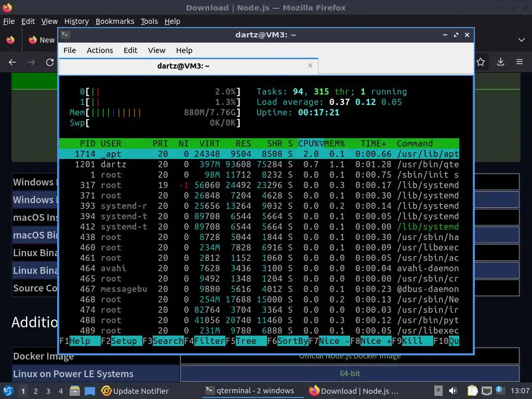Switch to workspace 3 in taskbar
532x399 pixels.
tap(48, 391)
